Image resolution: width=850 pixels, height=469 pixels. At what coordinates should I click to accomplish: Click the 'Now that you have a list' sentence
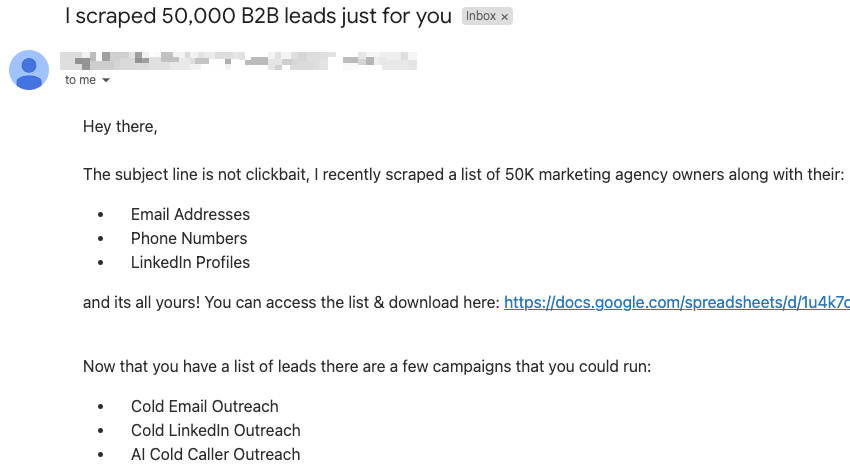pos(366,367)
